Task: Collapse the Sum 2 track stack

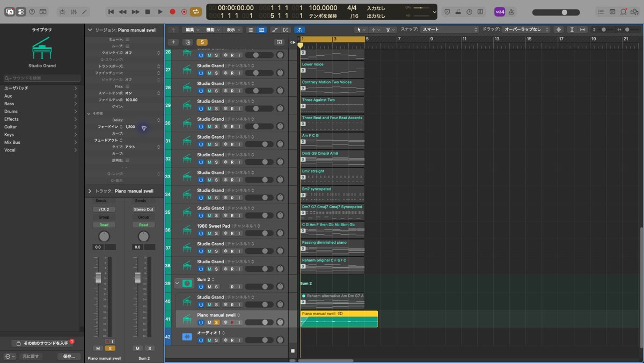Action: click(177, 283)
